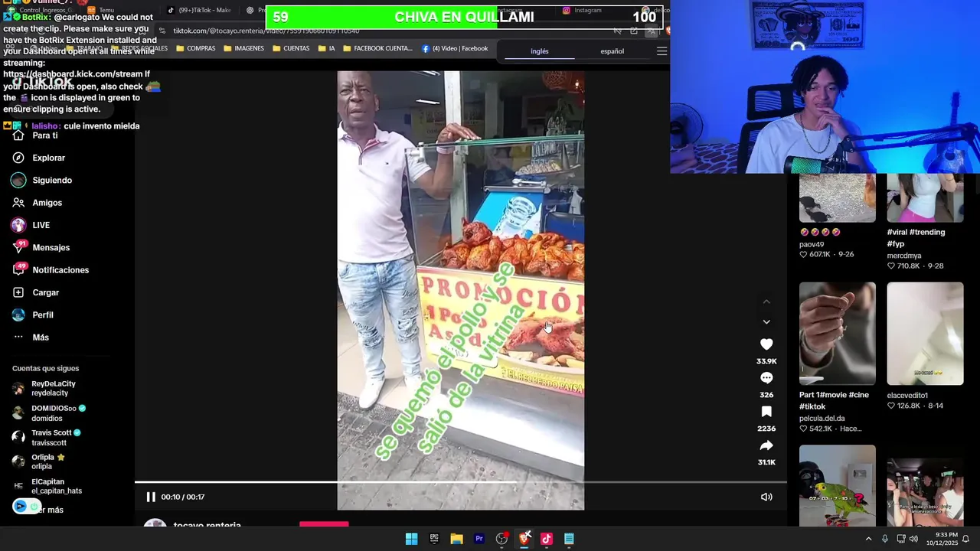Go to previous video with up chevron
This screenshot has height=551, width=980.
(x=766, y=302)
